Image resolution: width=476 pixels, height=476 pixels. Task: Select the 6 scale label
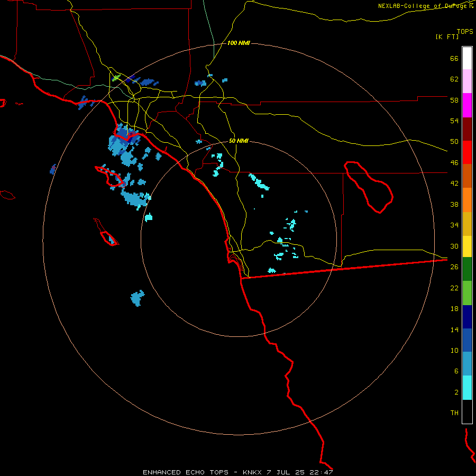click(456, 371)
